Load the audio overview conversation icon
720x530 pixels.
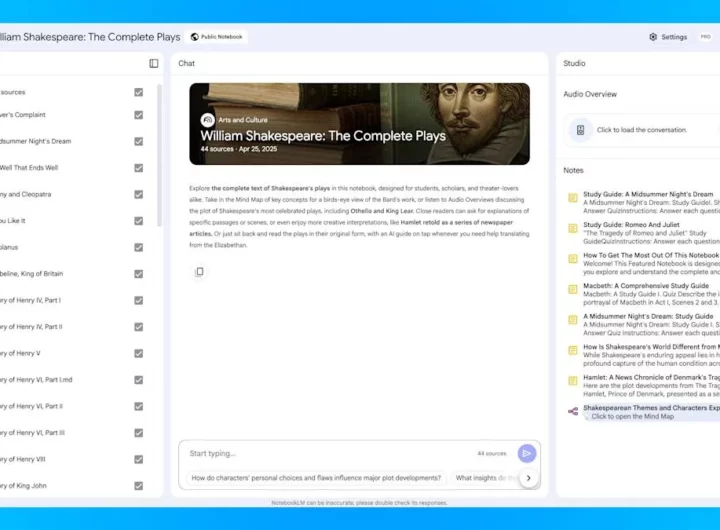pyautogui.click(x=580, y=130)
